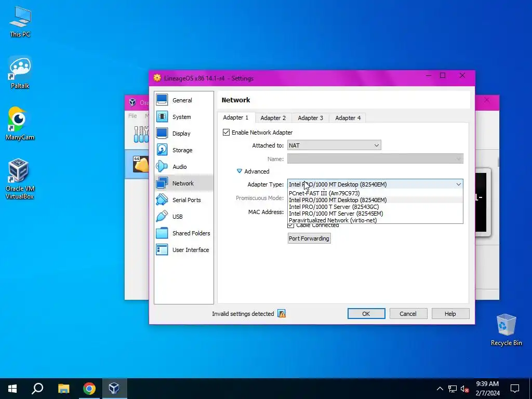Launch File Explorer from taskbar

point(63,389)
